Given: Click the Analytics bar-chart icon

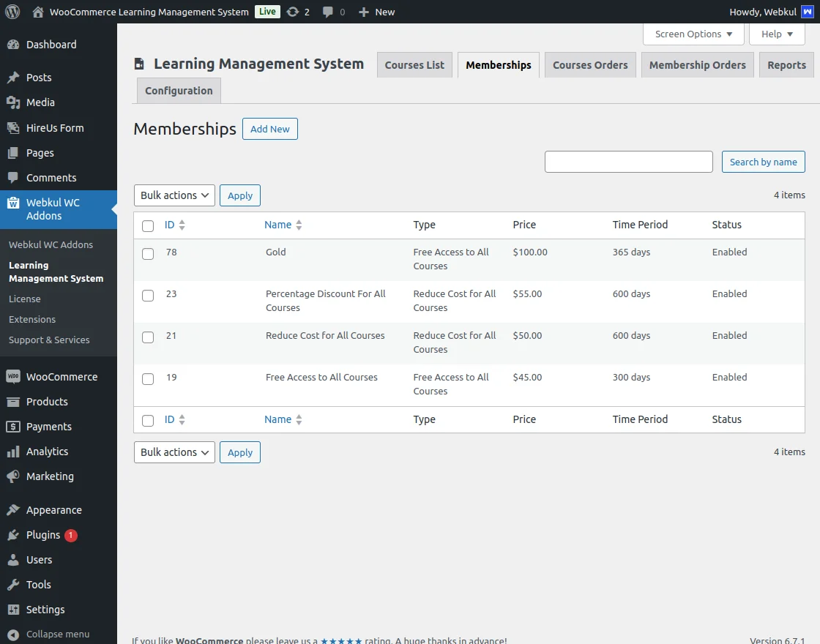Looking at the screenshot, I should [x=16, y=452].
